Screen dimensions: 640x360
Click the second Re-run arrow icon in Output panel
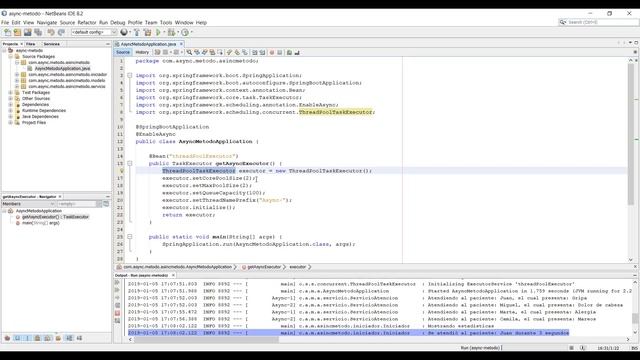point(117,290)
